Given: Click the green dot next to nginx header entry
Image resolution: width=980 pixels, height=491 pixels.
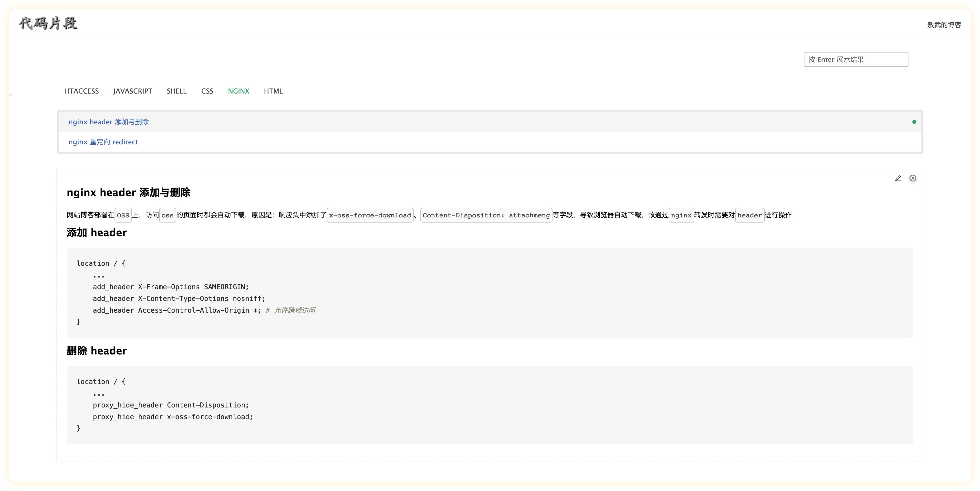Looking at the screenshot, I should pos(915,122).
